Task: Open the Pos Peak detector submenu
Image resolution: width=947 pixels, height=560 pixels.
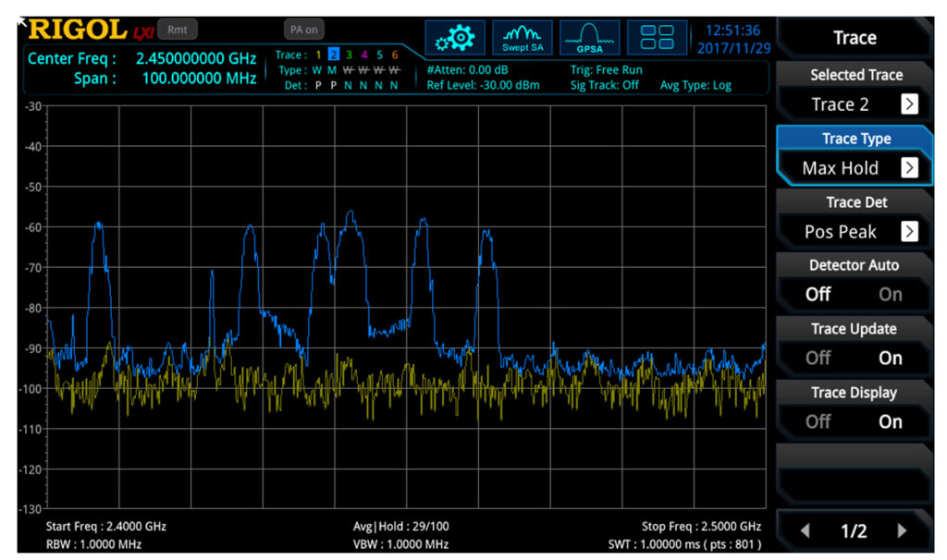Action: [853, 231]
